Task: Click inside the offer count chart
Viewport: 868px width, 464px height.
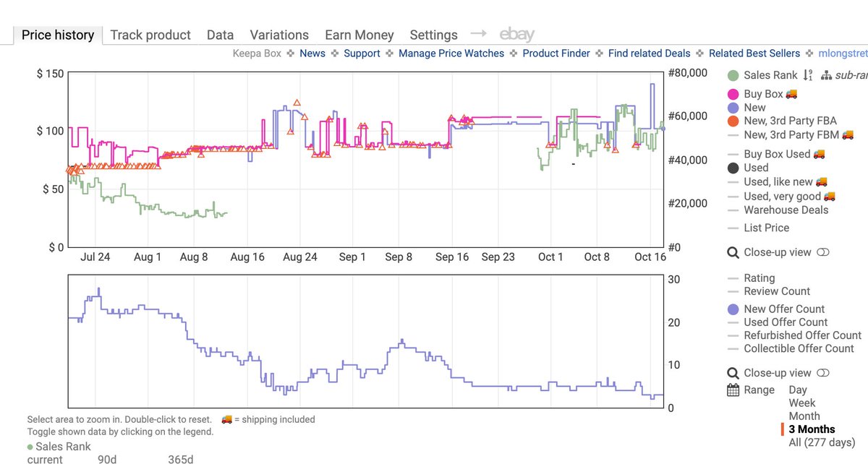Action: click(365, 341)
